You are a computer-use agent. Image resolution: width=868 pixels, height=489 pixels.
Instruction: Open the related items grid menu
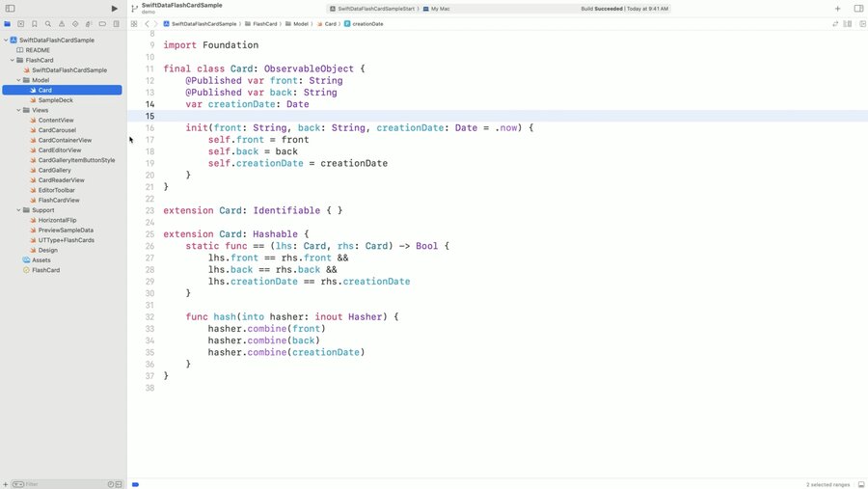pyautogui.click(x=134, y=24)
